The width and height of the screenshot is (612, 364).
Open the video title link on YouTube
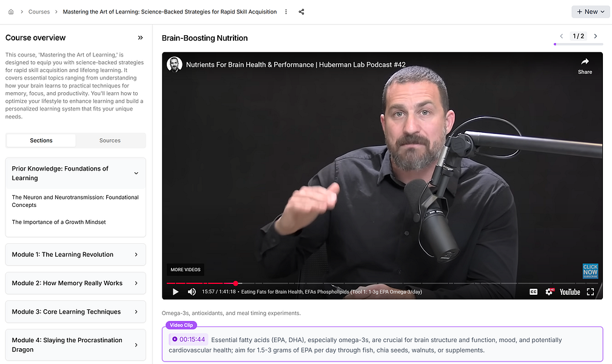(295, 65)
